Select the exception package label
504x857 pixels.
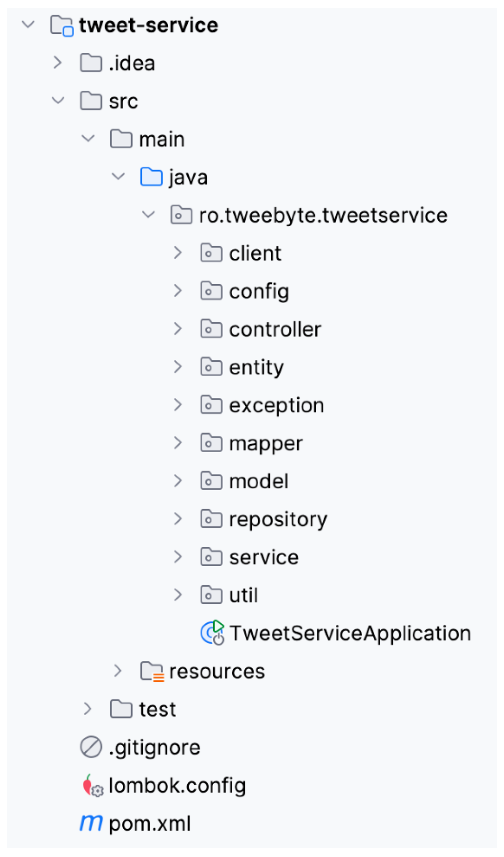coord(277,405)
